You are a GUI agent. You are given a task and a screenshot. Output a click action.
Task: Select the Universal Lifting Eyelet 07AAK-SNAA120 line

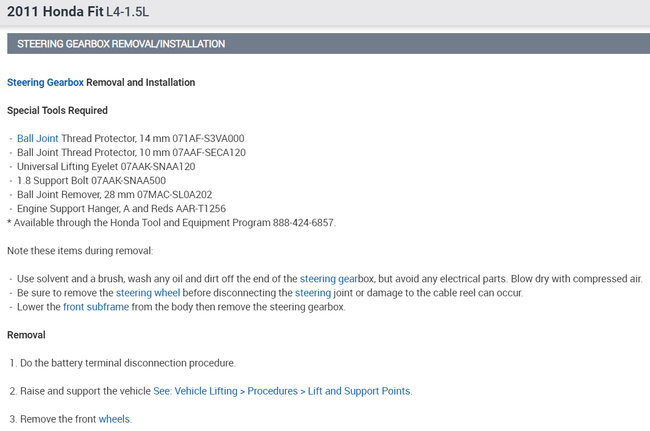104,166
